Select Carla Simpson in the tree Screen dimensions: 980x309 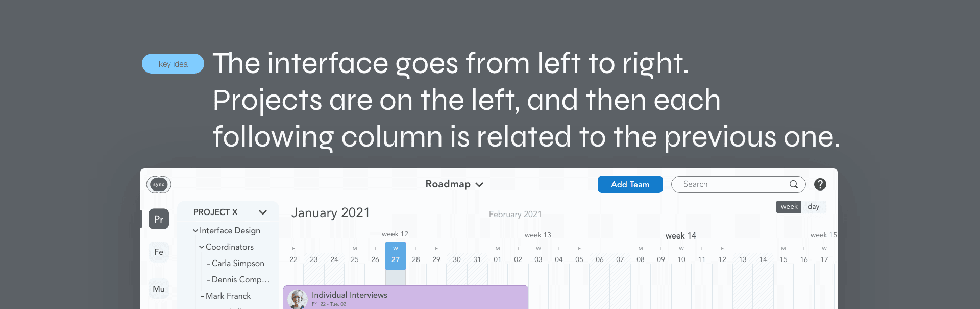click(238, 264)
